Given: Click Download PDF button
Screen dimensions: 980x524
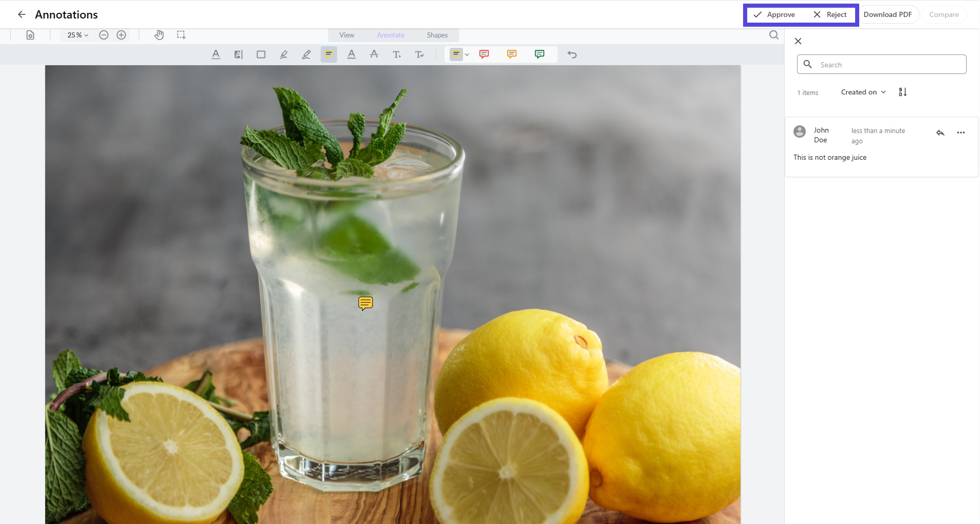Looking at the screenshot, I should coord(887,15).
